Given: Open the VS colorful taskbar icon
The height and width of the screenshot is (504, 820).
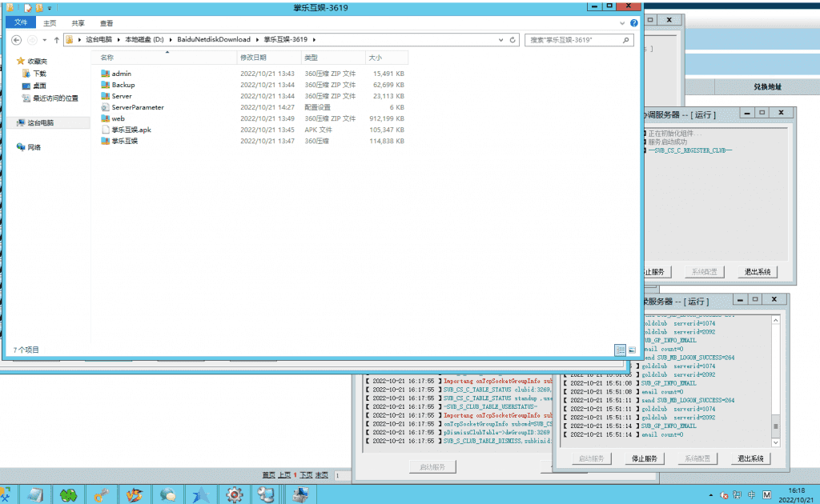Looking at the screenshot, I should tap(135, 494).
